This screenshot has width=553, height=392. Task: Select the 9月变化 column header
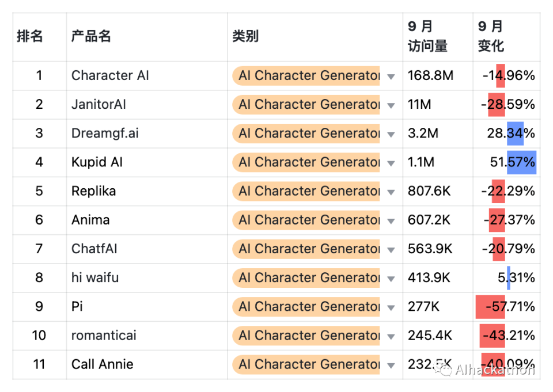click(491, 37)
